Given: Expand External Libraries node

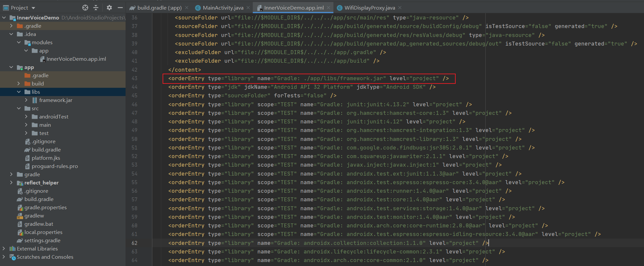Looking at the screenshot, I should coord(4,249).
